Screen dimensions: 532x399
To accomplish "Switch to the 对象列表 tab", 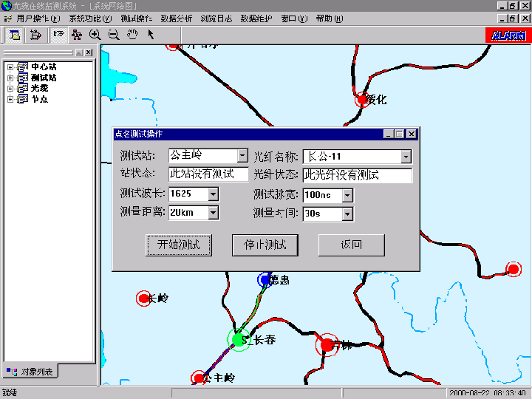I will (x=30, y=372).
